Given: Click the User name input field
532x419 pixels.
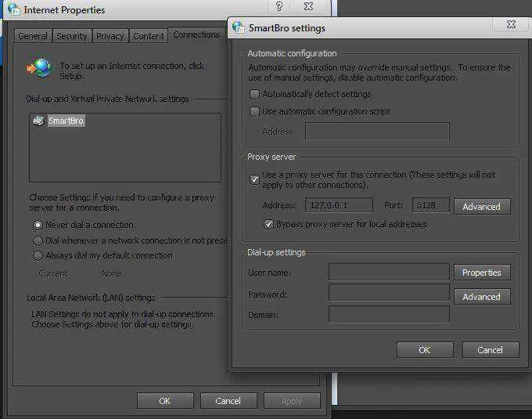Looking at the screenshot, I should (389, 272).
